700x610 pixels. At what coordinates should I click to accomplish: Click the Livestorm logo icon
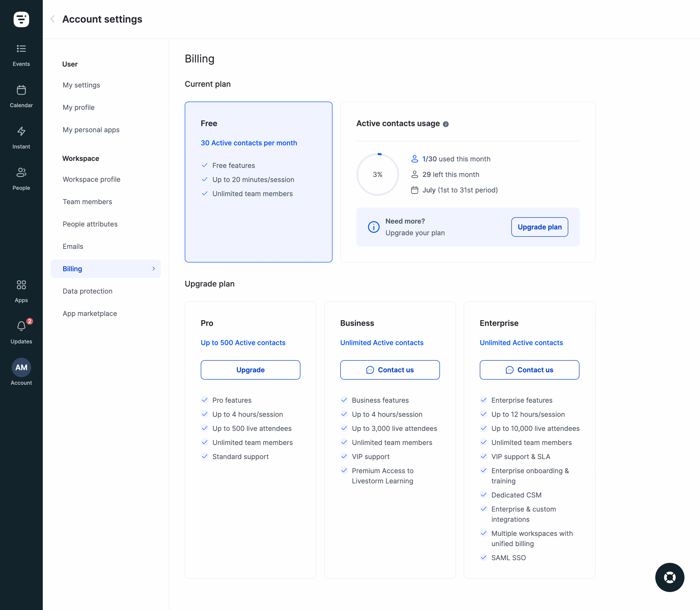tap(21, 19)
